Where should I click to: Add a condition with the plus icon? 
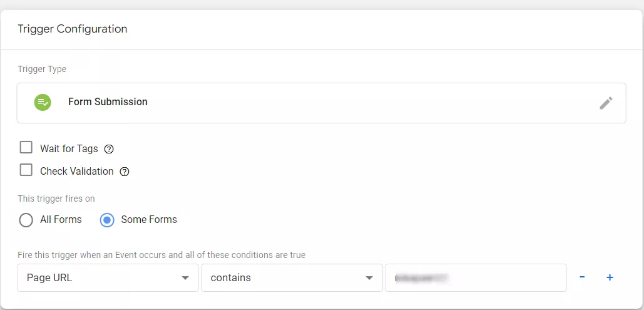coord(610,277)
